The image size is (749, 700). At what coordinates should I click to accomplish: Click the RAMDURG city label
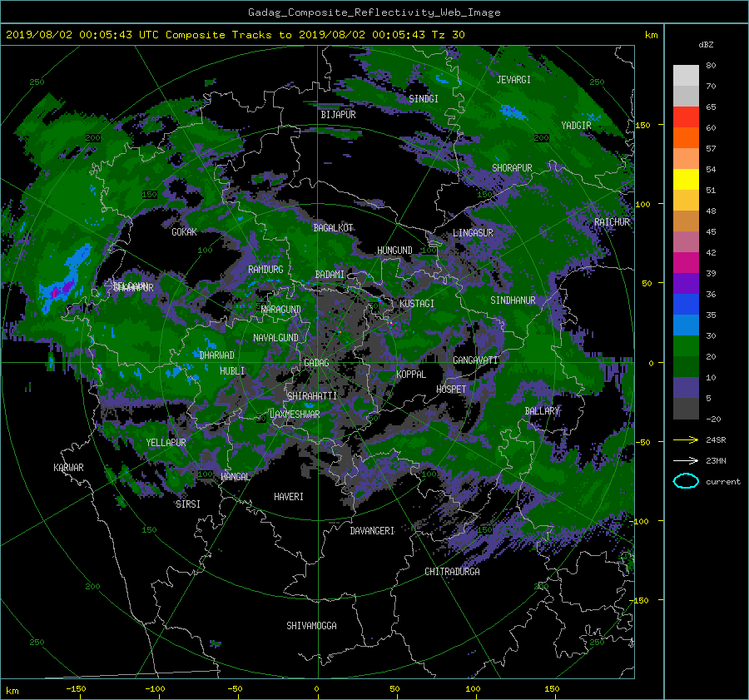265,270
